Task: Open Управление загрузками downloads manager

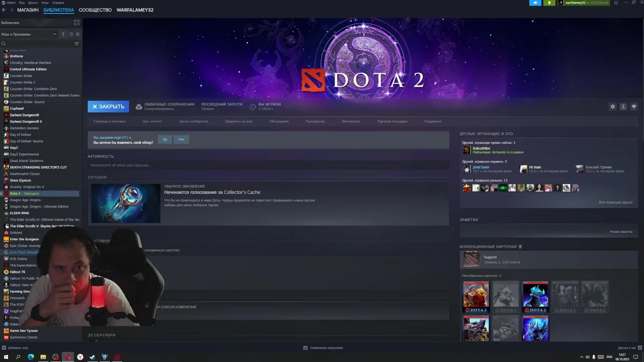Action: coord(323,348)
